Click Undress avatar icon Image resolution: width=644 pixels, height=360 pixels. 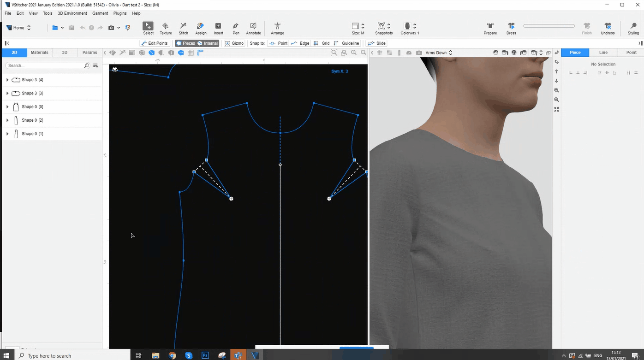(608, 28)
